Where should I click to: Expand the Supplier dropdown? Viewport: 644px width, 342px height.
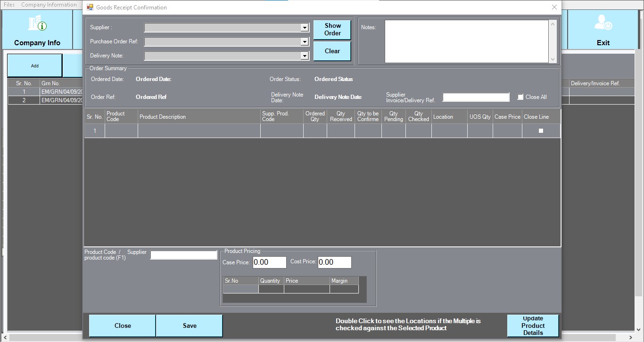(x=305, y=28)
